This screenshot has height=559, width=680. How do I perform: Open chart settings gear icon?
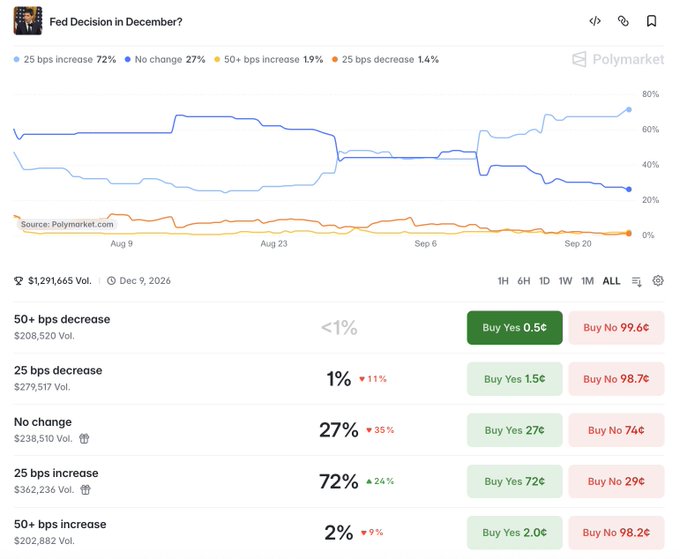click(x=658, y=281)
